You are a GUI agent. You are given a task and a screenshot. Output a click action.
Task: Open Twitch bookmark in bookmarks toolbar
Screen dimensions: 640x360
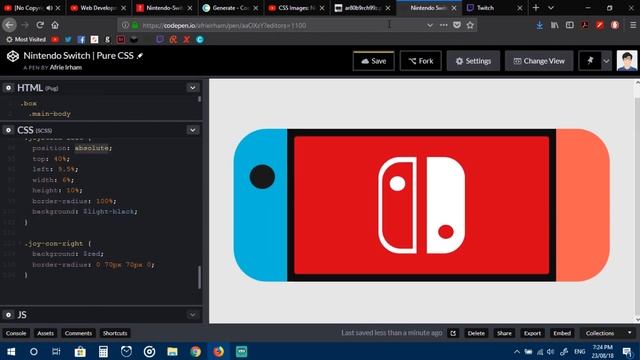pyautogui.click(x=160, y=40)
